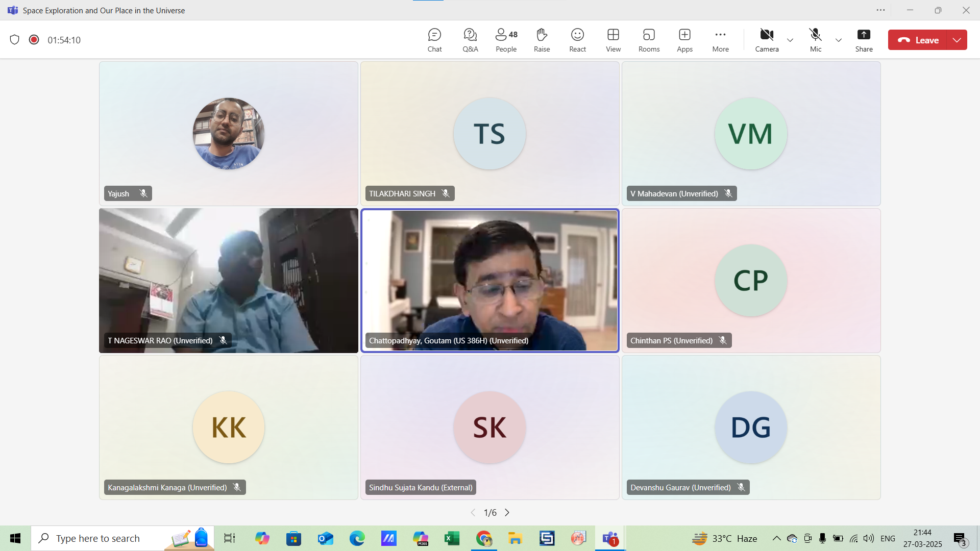The width and height of the screenshot is (980, 551).
Task: Open the View layout menu
Action: [613, 40]
